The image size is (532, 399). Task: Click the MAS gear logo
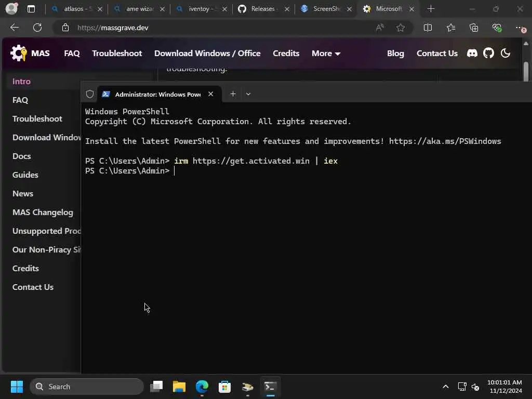point(18,54)
